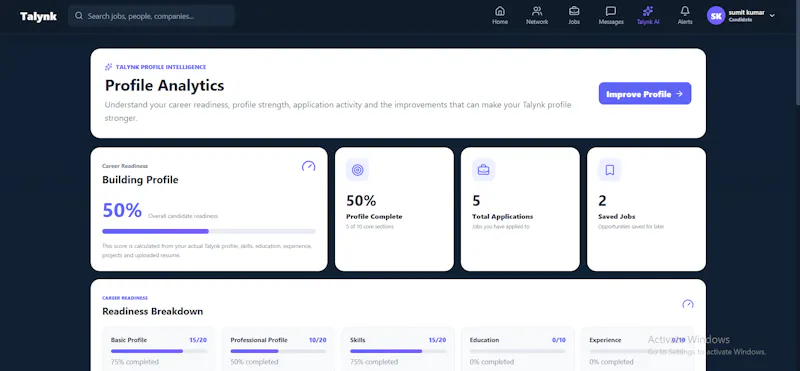Click the 'Opportunities saved for later' text
Screen dimensions: 800x371
[x=631, y=227]
